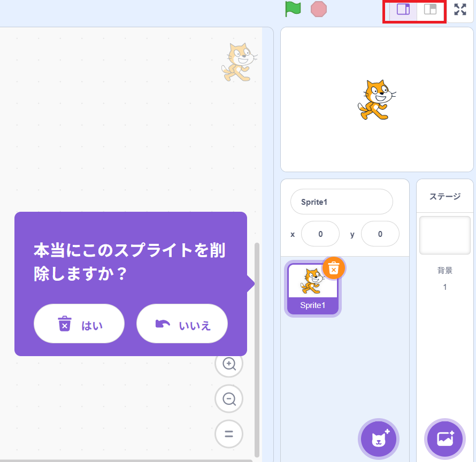The height and width of the screenshot is (462, 476).
Task: Enter full screen stage mode
Action: coord(460,10)
